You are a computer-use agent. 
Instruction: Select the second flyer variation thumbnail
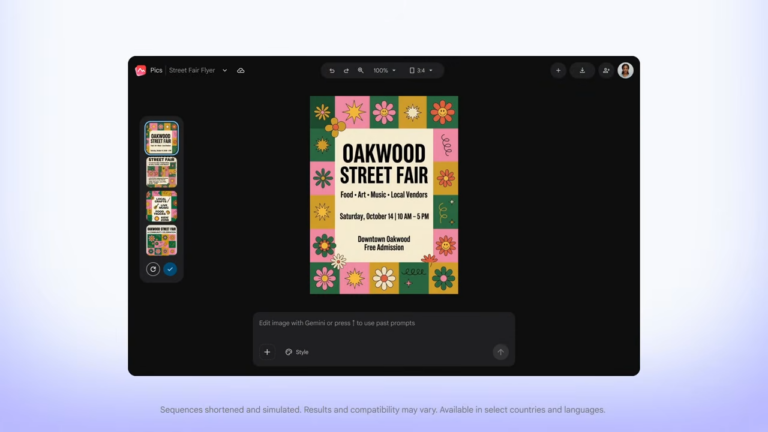(x=162, y=172)
